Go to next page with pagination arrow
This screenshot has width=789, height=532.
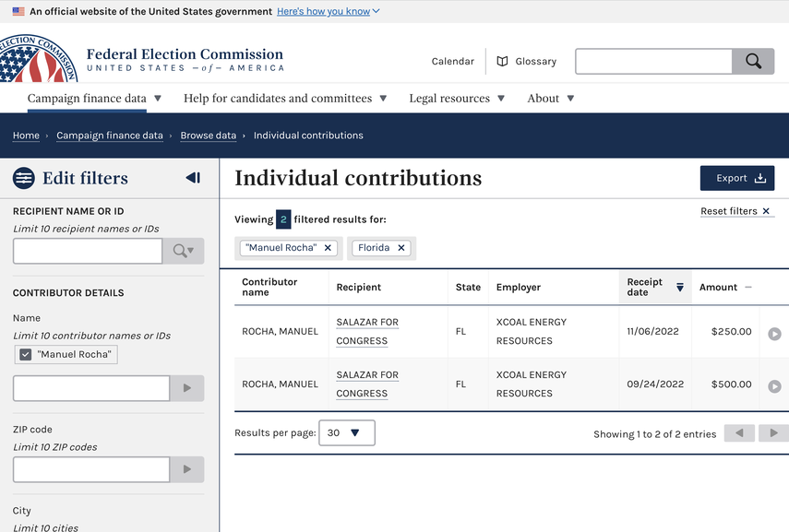pyautogui.click(x=773, y=432)
